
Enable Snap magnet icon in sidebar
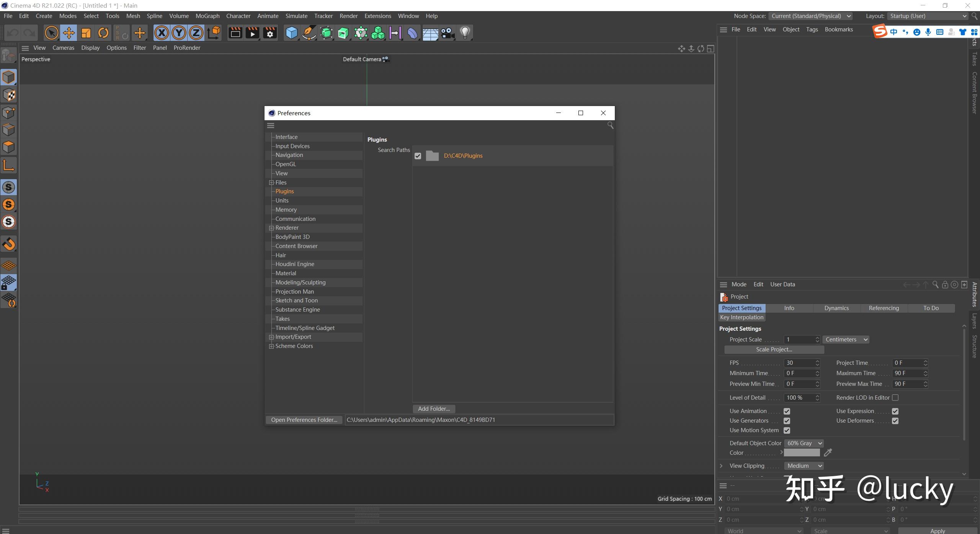9,244
